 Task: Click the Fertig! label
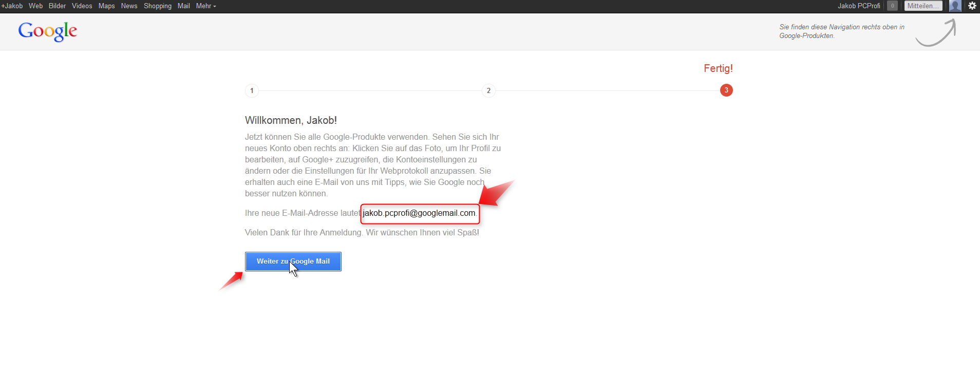pos(718,68)
